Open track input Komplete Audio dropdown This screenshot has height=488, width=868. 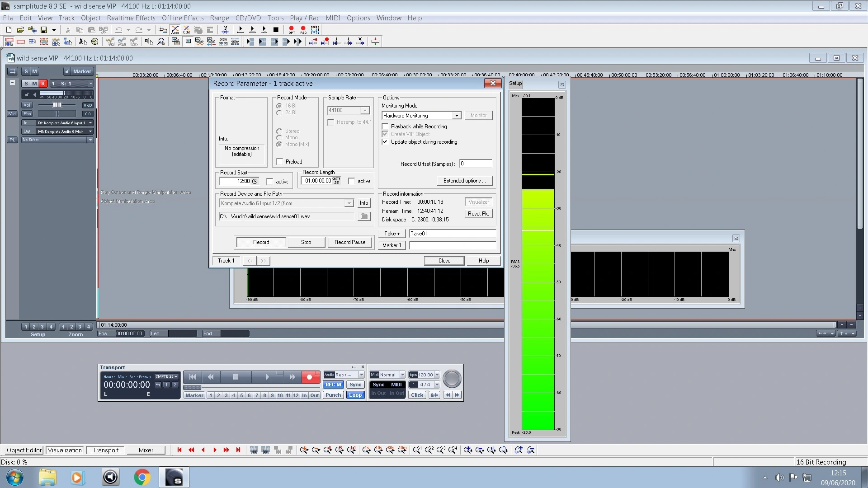click(90, 123)
